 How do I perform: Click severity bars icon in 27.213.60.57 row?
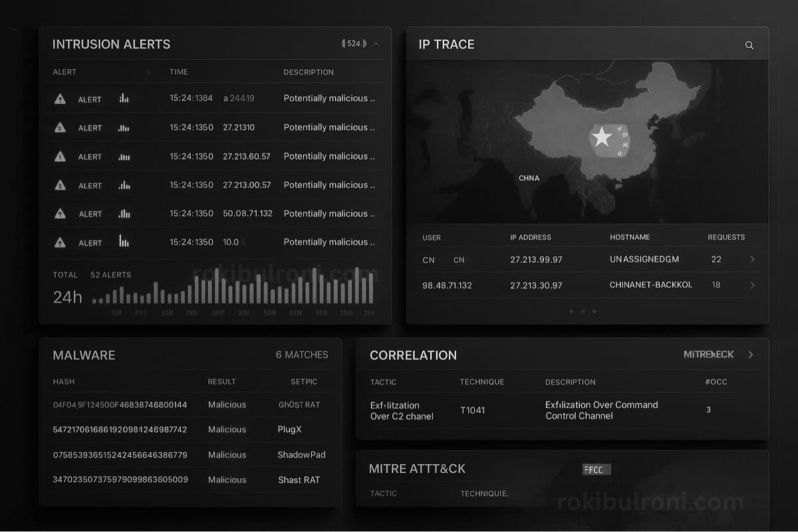point(124,157)
